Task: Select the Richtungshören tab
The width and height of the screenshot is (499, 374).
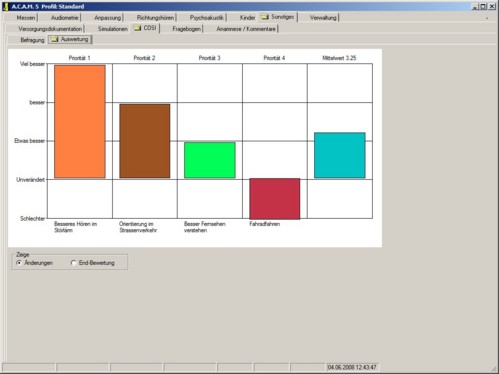Action: click(x=155, y=18)
